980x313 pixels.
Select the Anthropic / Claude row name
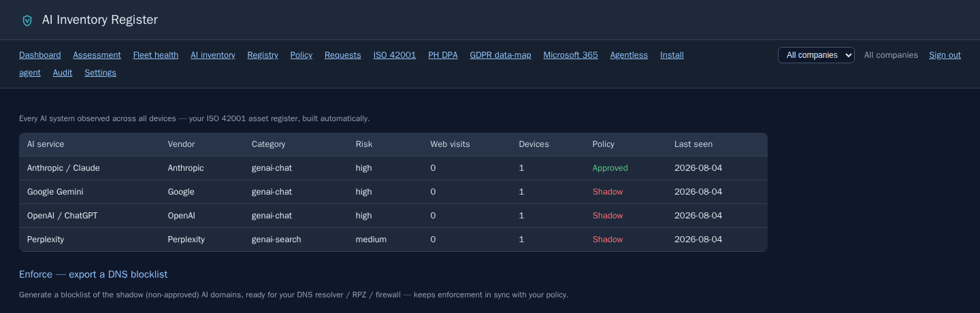63,168
